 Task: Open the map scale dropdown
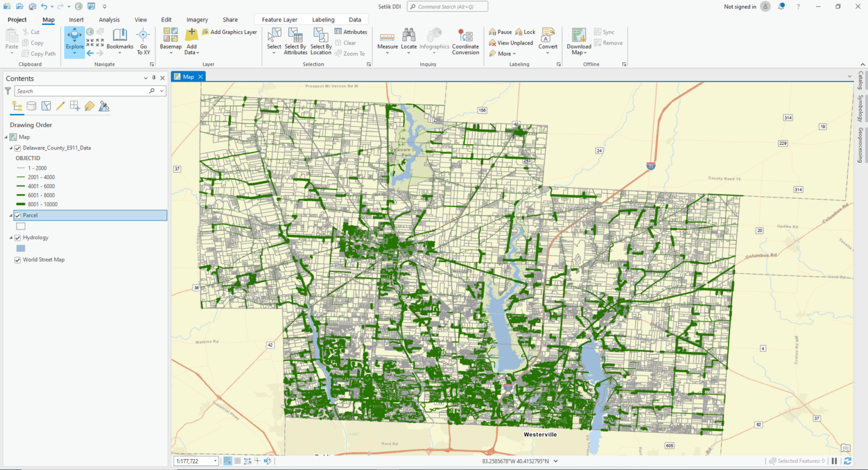[x=215, y=460]
